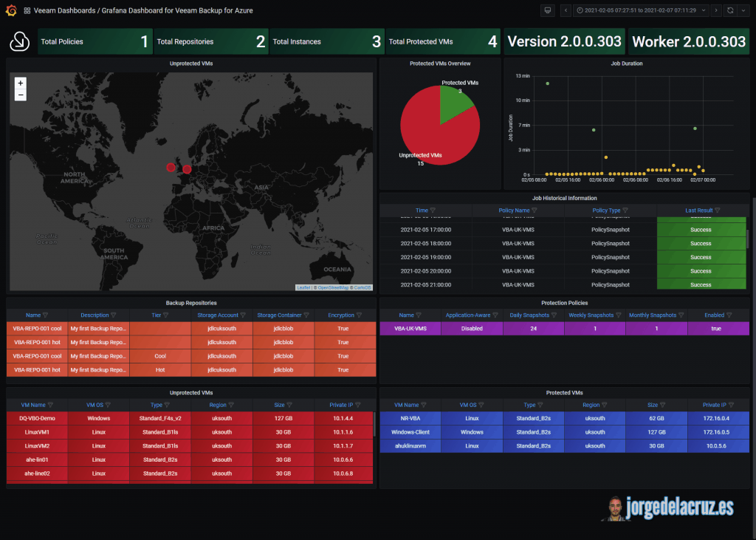The height and width of the screenshot is (540, 756).
Task: Click the DQ-VBO-Demo VM name cell
Action: pyautogui.click(x=37, y=418)
